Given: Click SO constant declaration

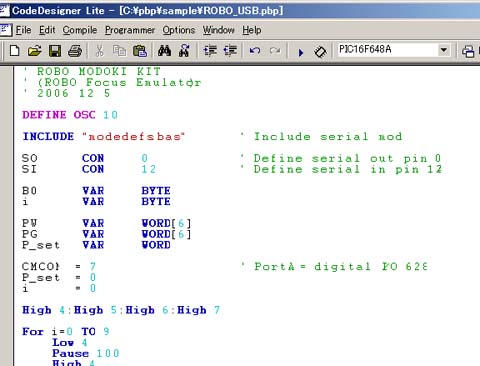Looking at the screenshot, I should (85, 158).
